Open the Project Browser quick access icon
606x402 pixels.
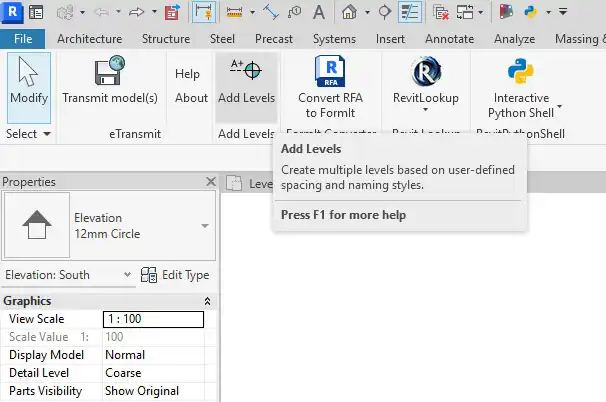click(x=36, y=12)
